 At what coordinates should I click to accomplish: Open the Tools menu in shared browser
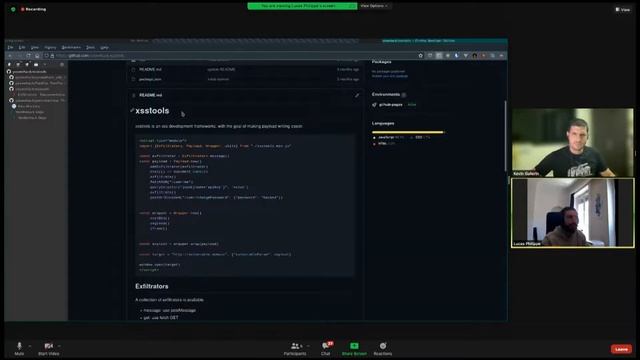coord(90,47)
